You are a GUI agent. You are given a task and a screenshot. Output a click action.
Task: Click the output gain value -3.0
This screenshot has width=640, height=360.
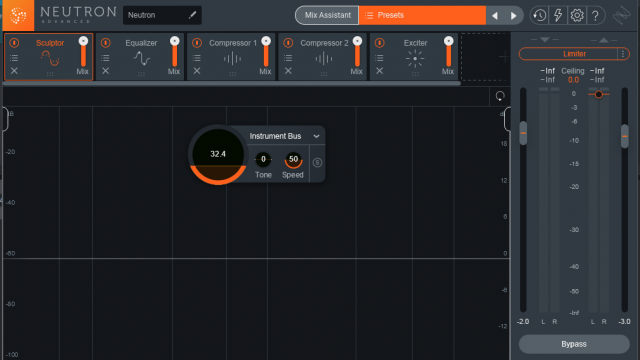coord(624,322)
